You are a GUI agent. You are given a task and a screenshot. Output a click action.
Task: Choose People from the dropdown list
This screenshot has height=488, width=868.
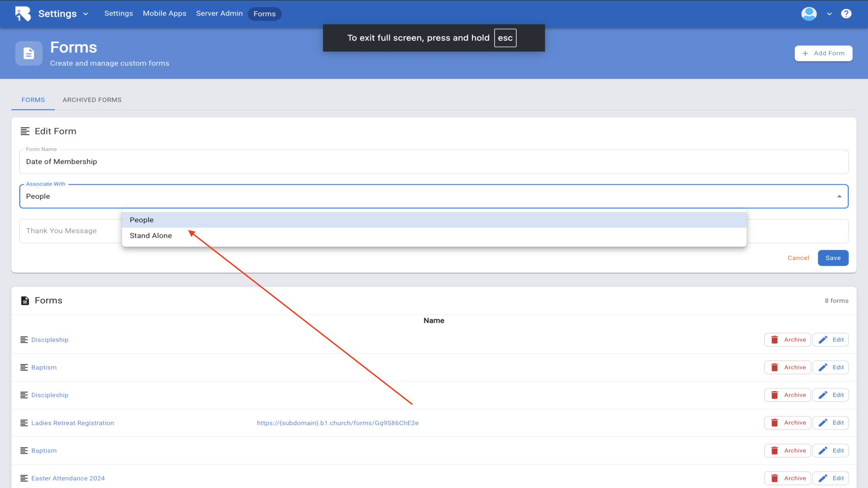pyautogui.click(x=142, y=220)
